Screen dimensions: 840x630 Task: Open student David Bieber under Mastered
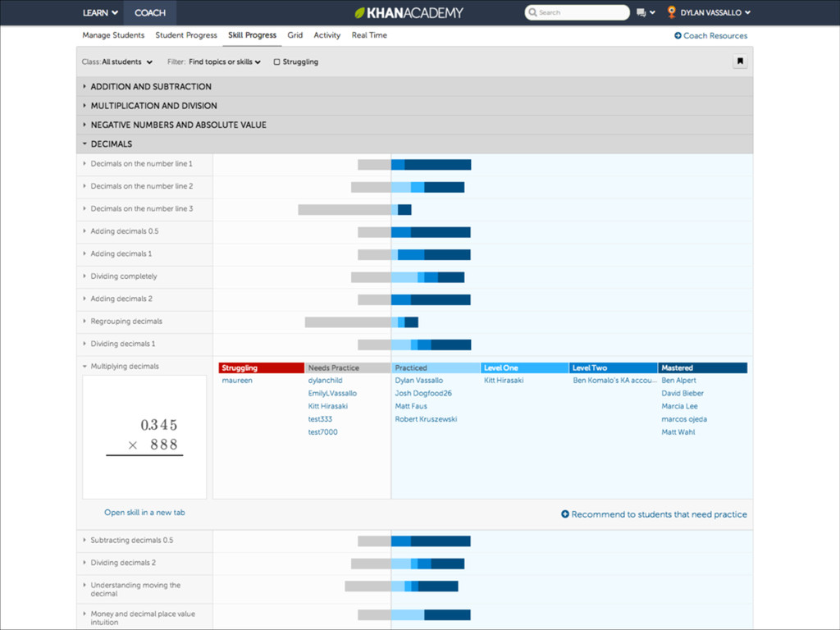coord(682,393)
